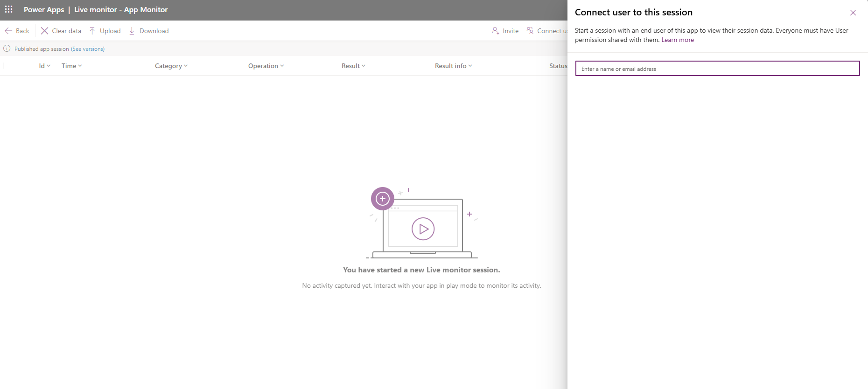Click the info icon beside Published app session
The height and width of the screenshot is (389, 868).
click(7, 49)
